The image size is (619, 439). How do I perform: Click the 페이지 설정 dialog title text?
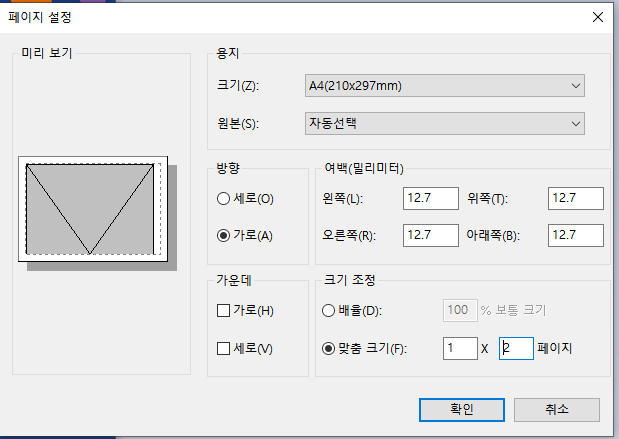pyautogui.click(x=39, y=17)
